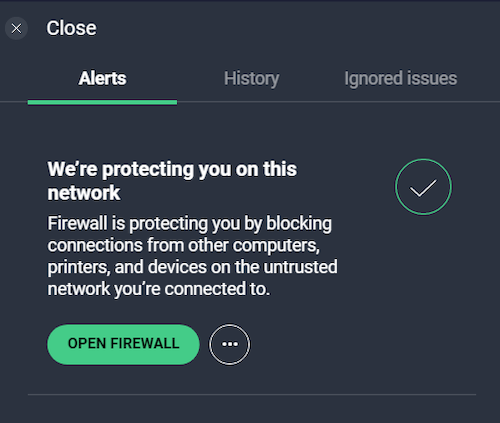Click the "connections from other computers" description line

tap(184, 246)
